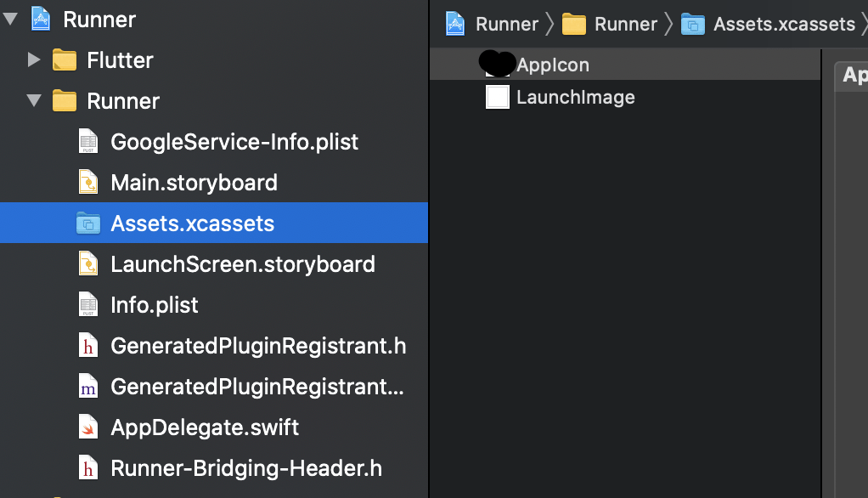Click the LaunchScreen.storyboard file icon

click(x=88, y=264)
